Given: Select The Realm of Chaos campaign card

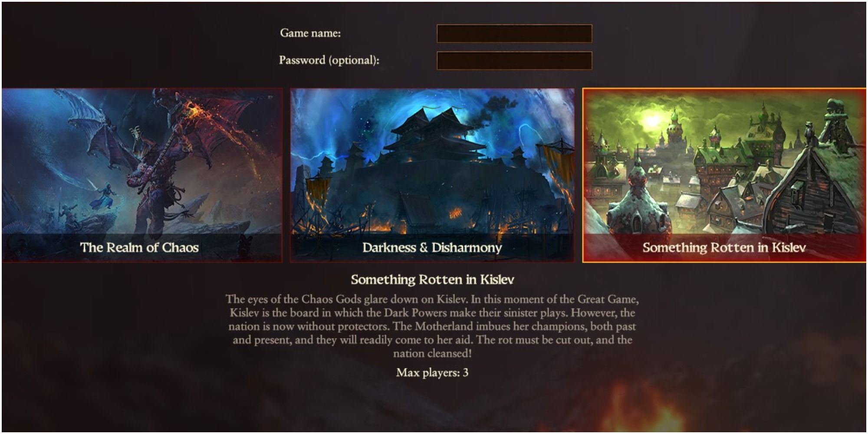Looking at the screenshot, I should tap(142, 175).
